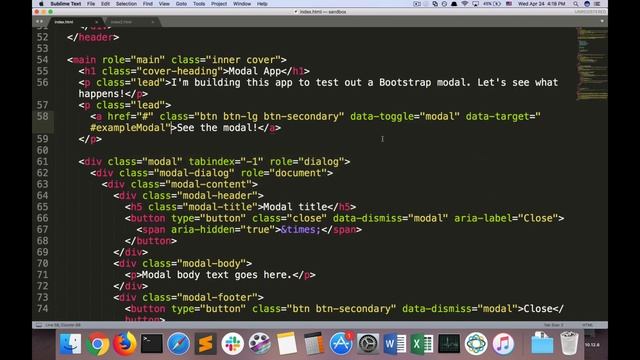Launch Microsoft Excel from dock

(422, 344)
